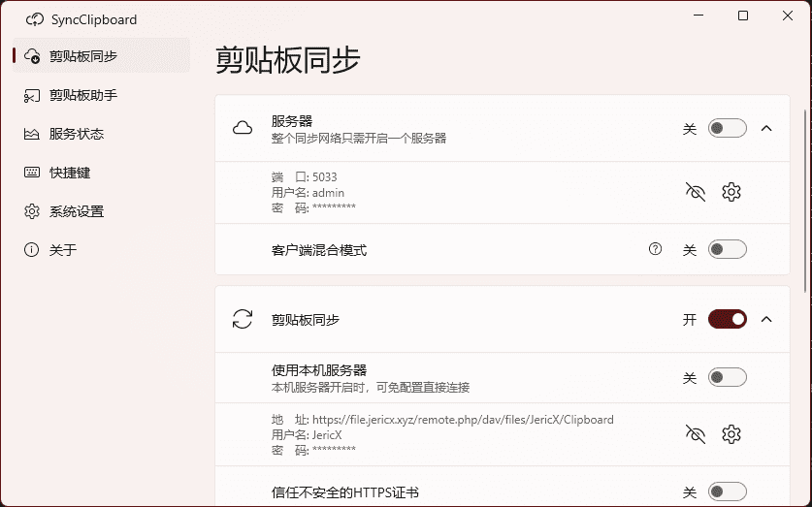Enable the 使用本机服务器 switch
This screenshot has width=812, height=507.
pos(727,377)
